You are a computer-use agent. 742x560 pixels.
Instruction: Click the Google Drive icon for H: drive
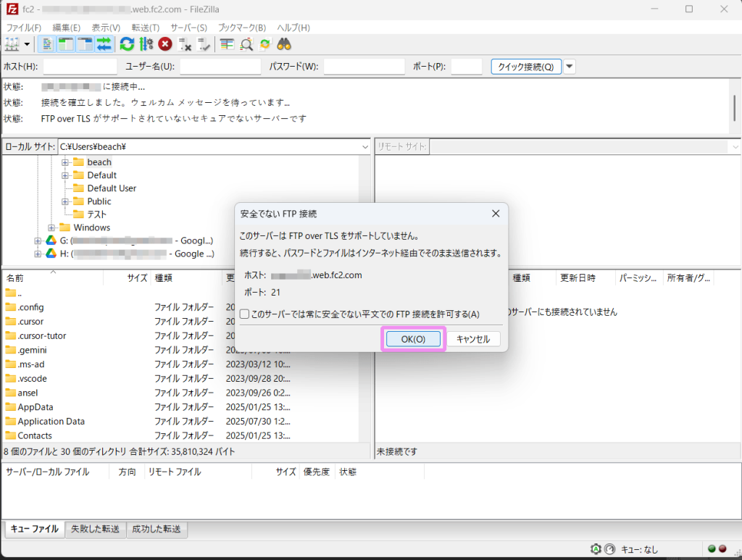[51, 254]
